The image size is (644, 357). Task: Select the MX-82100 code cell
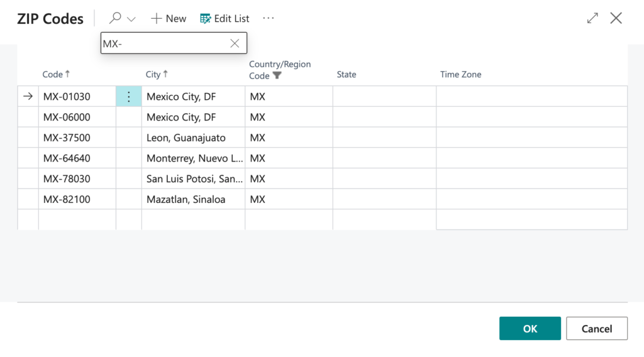(77, 199)
